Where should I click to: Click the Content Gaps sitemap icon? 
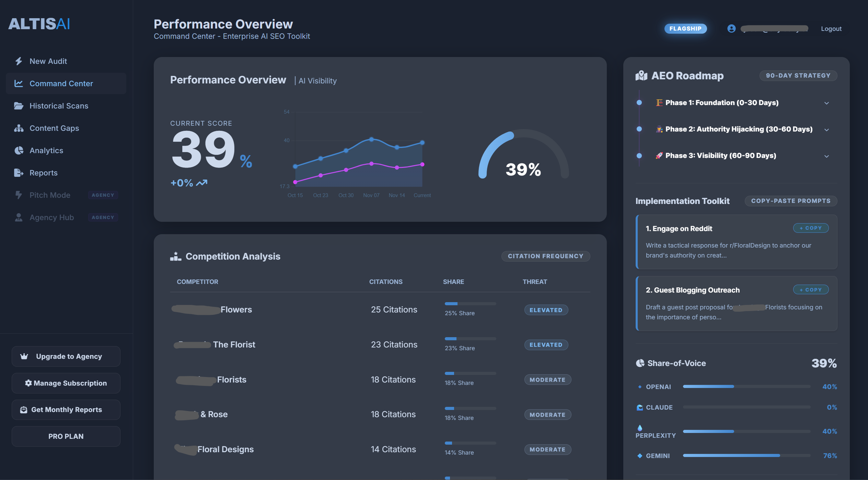pyautogui.click(x=19, y=128)
